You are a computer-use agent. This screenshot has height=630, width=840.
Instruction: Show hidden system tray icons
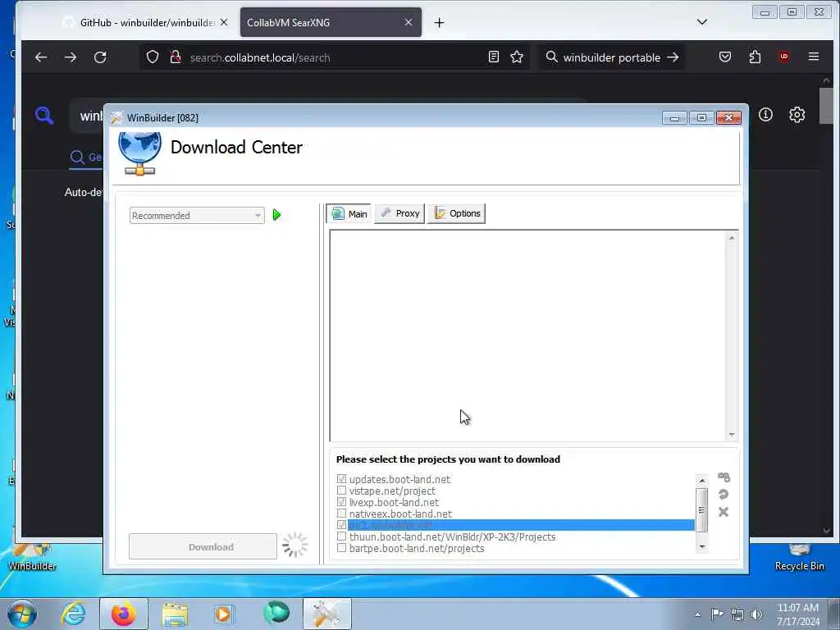click(697, 615)
